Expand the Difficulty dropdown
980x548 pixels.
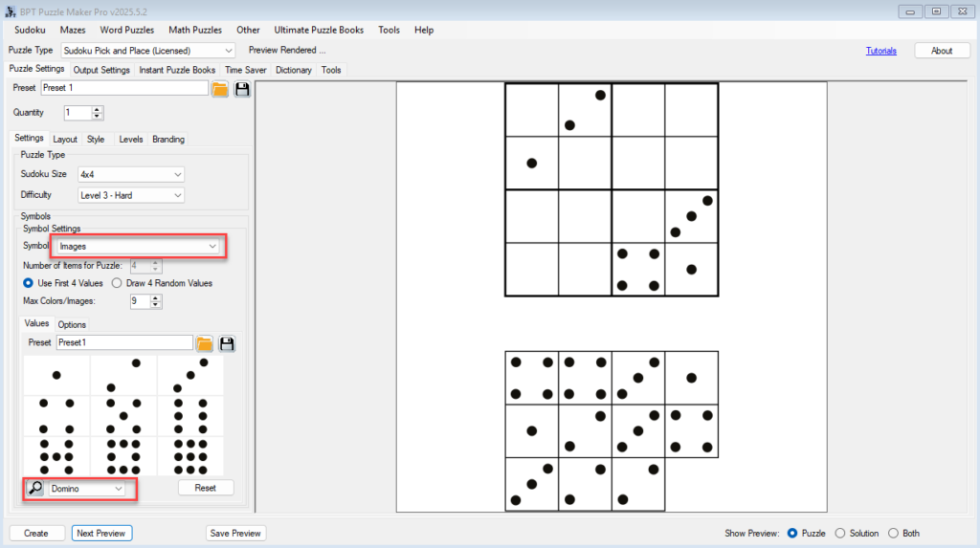click(x=130, y=195)
